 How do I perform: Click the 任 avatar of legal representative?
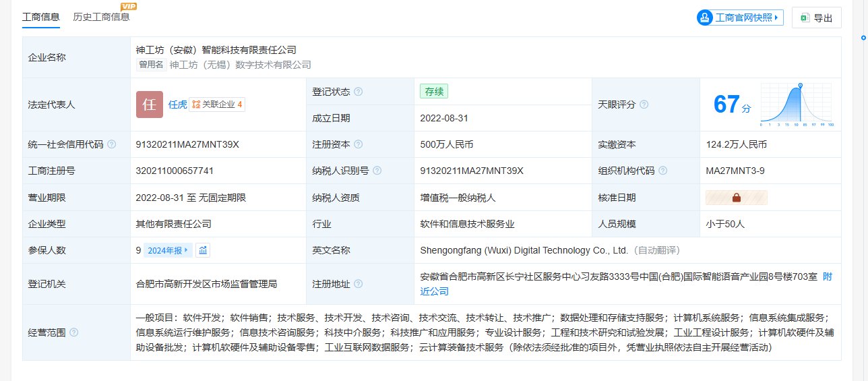[150, 105]
